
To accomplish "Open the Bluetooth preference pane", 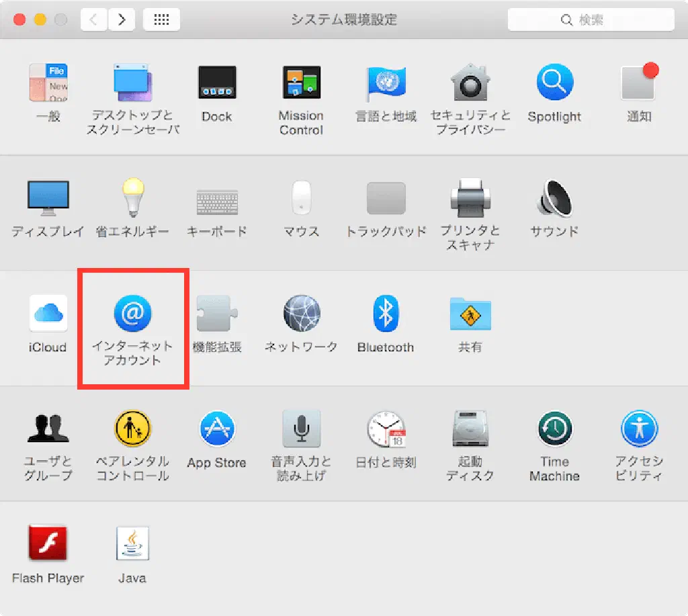I will point(386,314).
